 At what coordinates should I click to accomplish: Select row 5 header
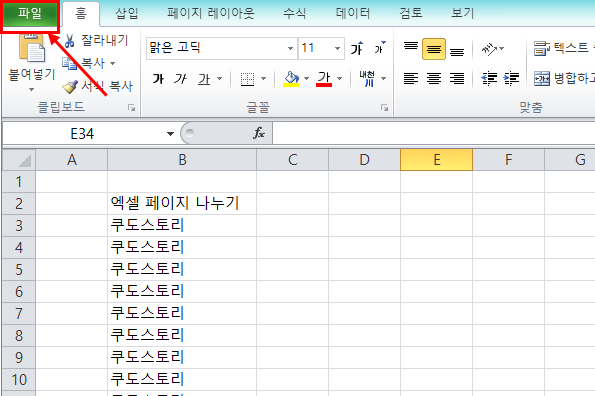[x=19, y=270]
